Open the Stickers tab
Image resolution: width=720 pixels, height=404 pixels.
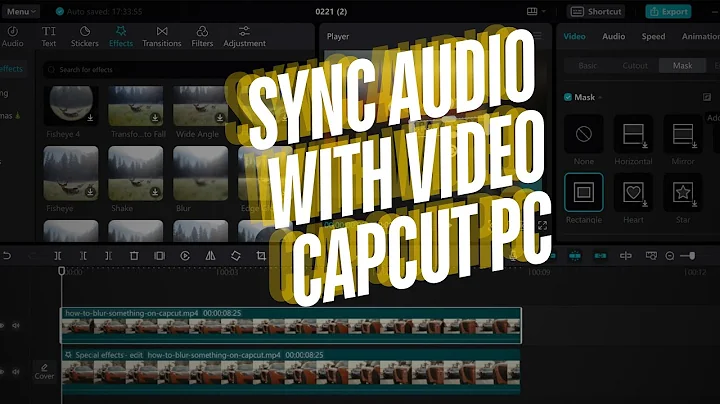(84, 37)
